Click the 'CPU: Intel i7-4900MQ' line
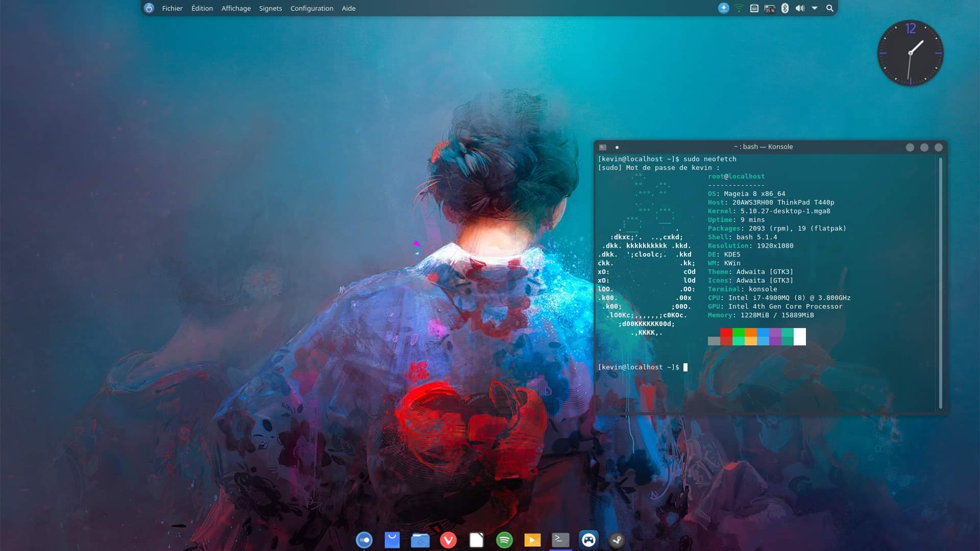The image size is (980, 551). [779, 298]
